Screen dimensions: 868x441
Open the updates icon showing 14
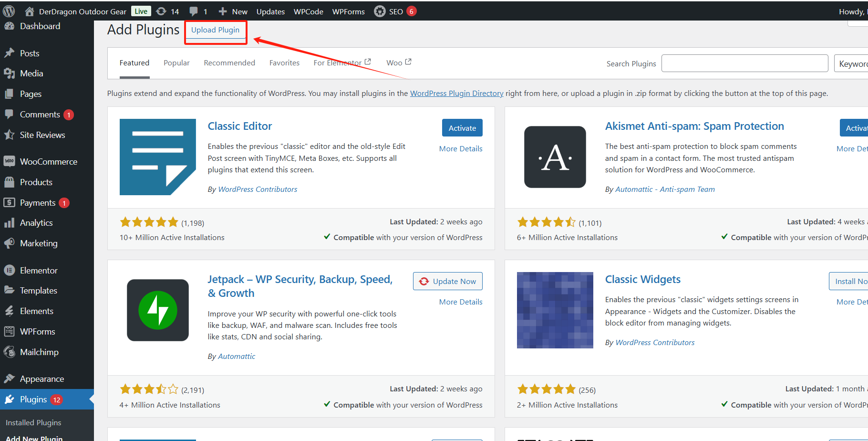[x=162, y=11]
